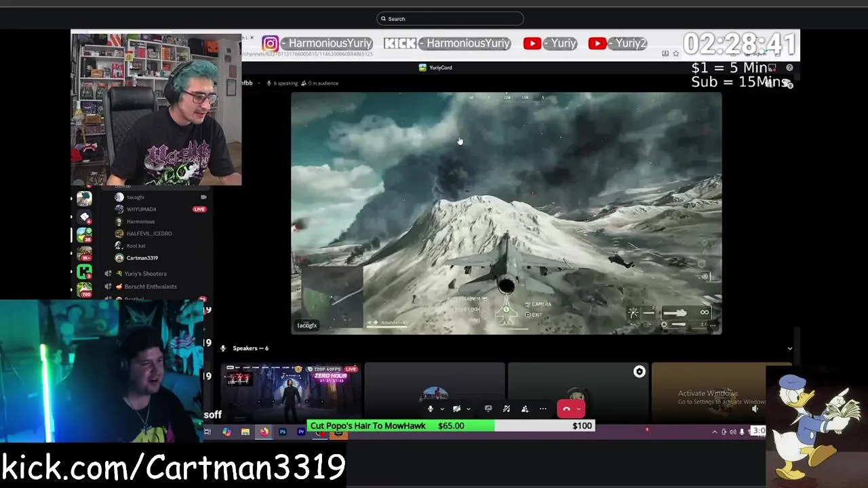Click the 0 in audience indicator
The width and height of the screenshot is (868, 488).
[x=319, y=83]
